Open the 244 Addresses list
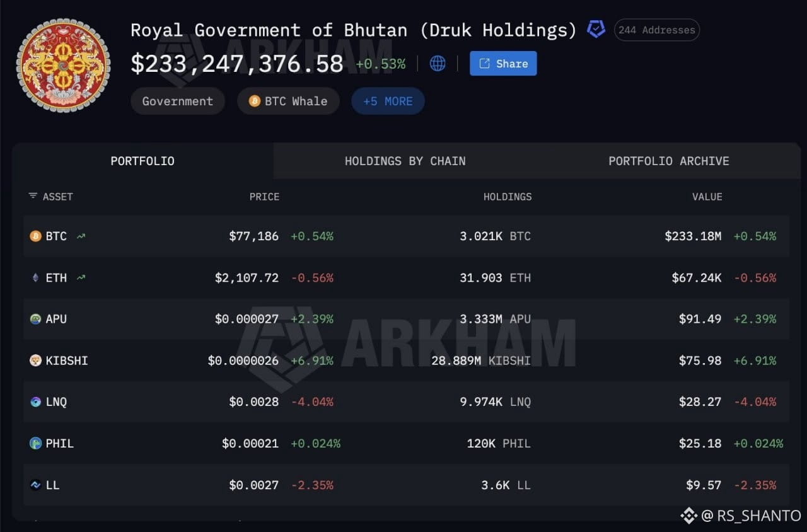The image size is (807, 532). (656, 30)
